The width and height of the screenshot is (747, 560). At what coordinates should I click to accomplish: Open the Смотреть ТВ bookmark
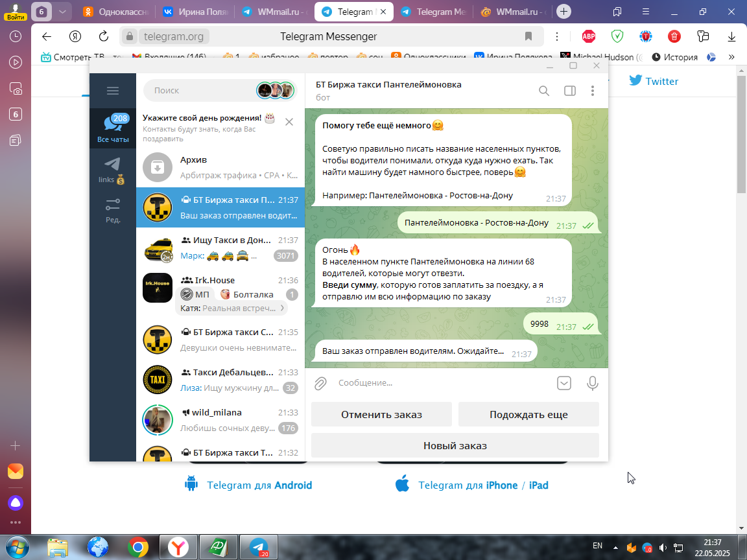coord(73,57)
